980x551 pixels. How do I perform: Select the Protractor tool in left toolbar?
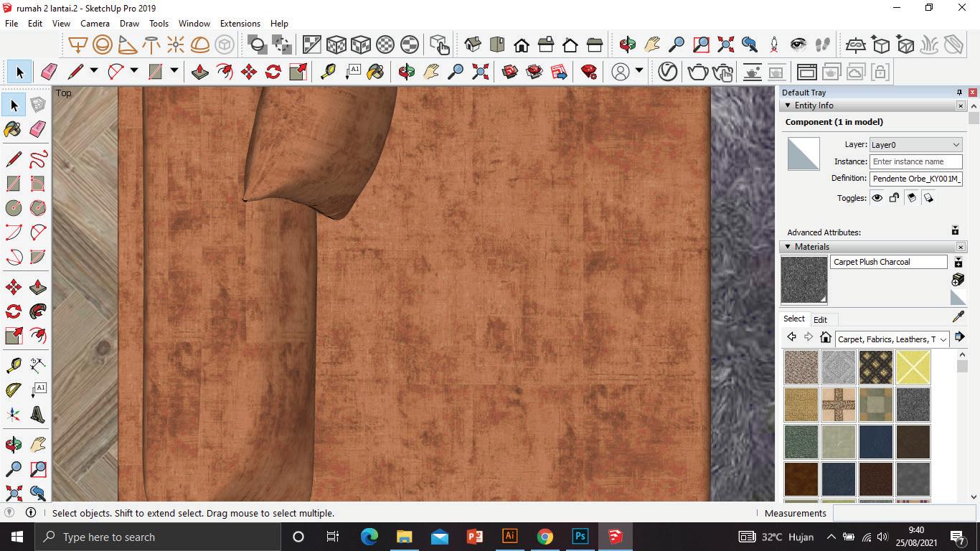(x=13, y=390)
